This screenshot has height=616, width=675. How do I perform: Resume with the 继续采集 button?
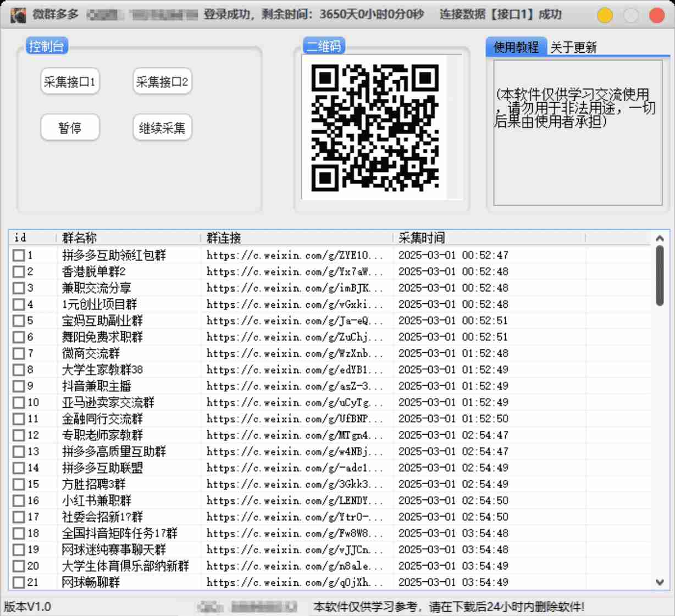[162, 128]
